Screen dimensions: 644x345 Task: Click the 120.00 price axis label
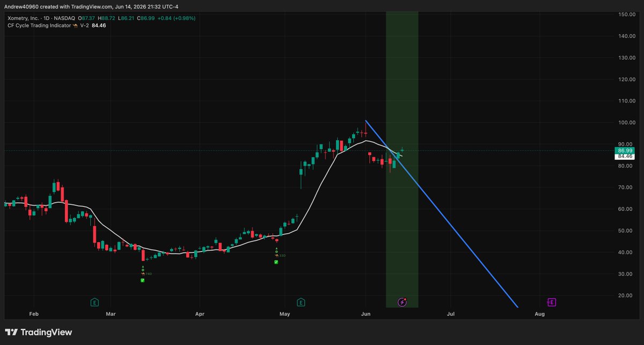627,80
